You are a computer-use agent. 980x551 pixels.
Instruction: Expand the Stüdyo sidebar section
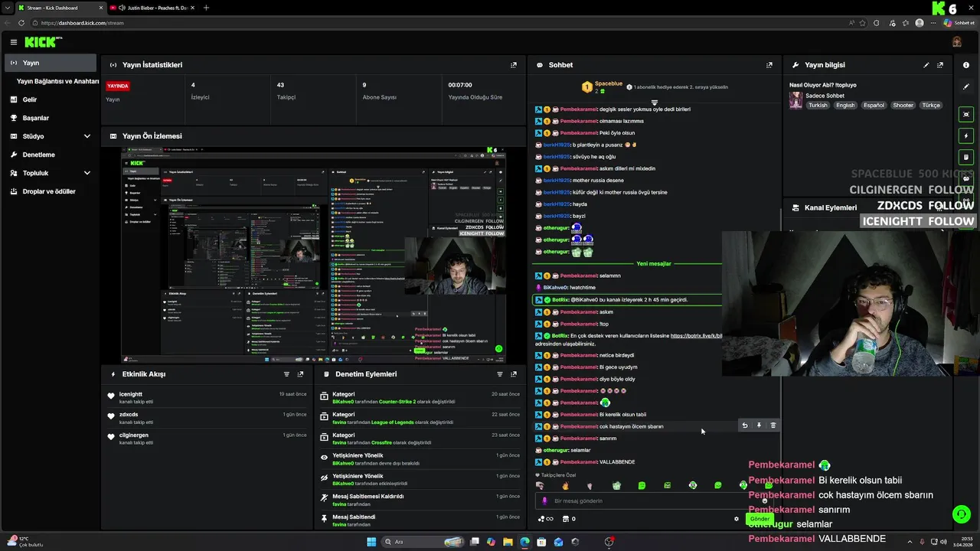tap(87, 136)
